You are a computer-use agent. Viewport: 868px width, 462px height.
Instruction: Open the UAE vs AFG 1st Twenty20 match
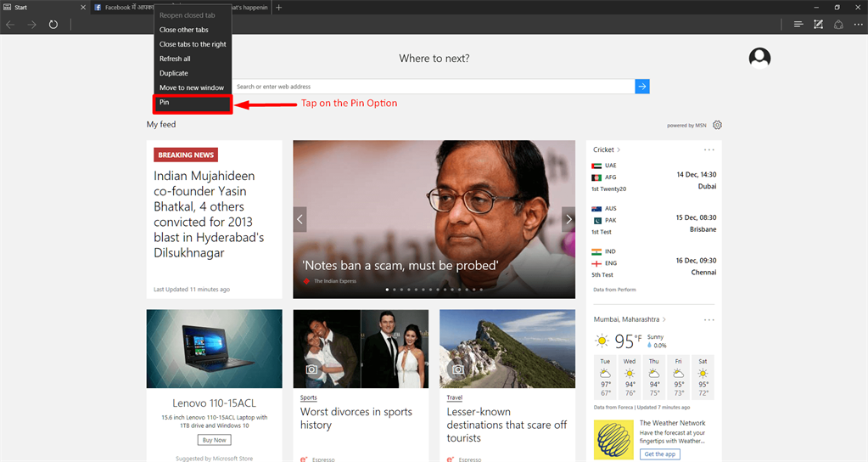[x=654, y=177]
